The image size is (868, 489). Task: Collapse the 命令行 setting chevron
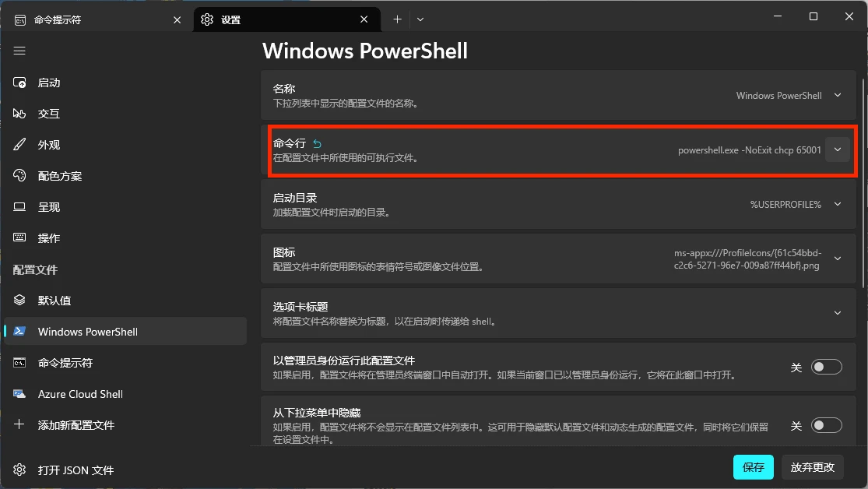(838, 150)
